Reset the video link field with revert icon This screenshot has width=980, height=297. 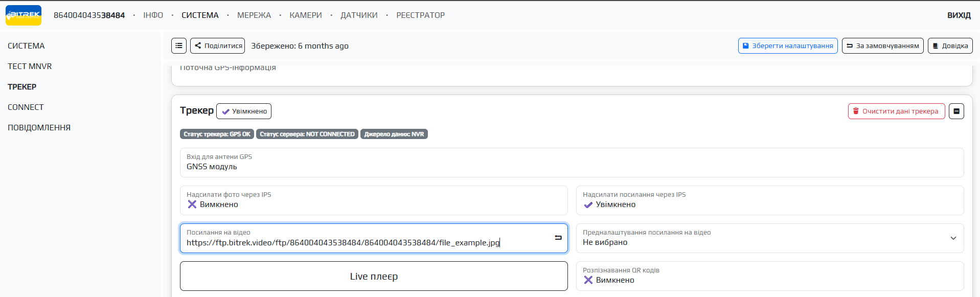coord(558,238)
